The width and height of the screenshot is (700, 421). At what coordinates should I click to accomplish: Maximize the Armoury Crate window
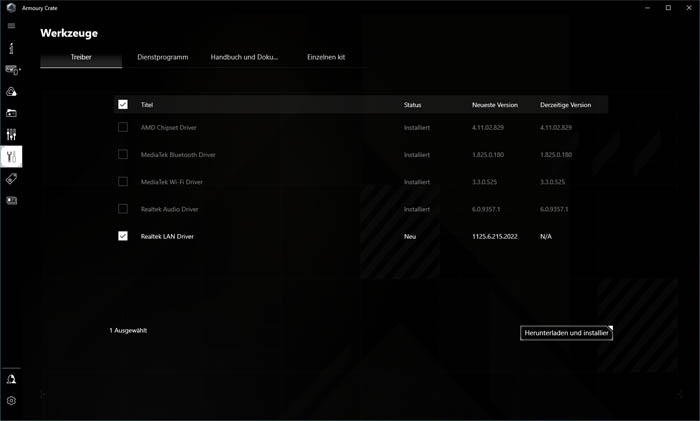pos(668,8)
